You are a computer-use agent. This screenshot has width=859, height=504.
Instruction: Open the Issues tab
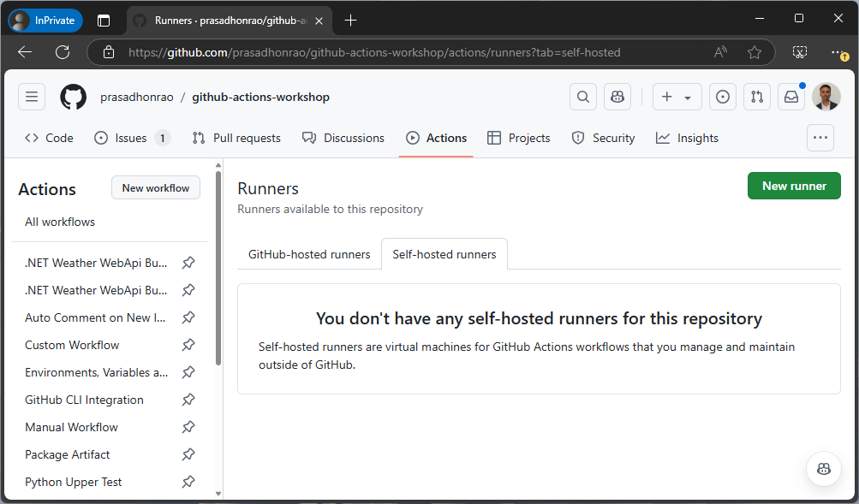[132, 138]
